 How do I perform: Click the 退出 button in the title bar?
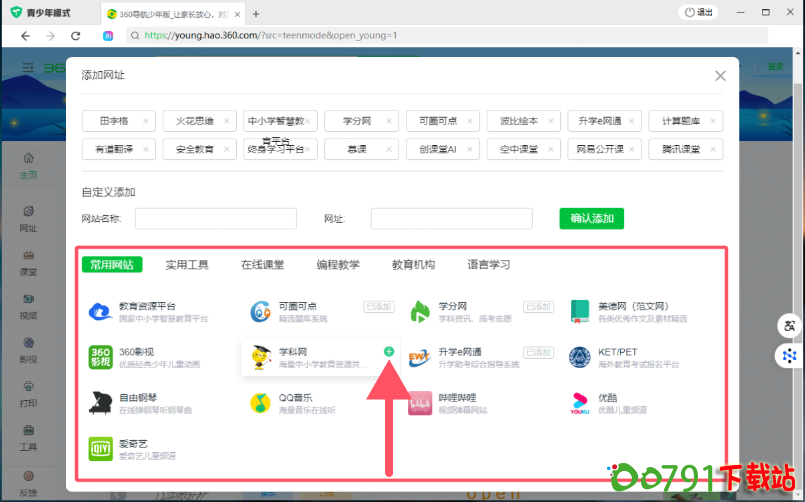coord(699,12)
